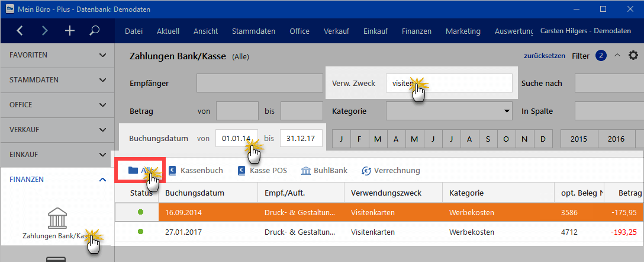Switch to Kasse POS tab
Image resolution: width=644 pixels, height=262 pixels.
pyautogui.click(x=262, y=170)
